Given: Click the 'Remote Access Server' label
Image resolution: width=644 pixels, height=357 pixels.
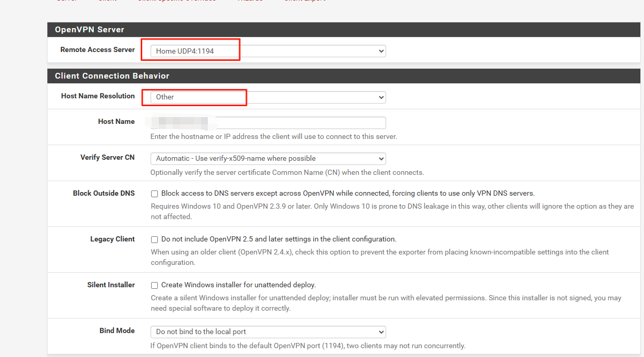Looking at the screenshot, I should [x=97, y=50].
